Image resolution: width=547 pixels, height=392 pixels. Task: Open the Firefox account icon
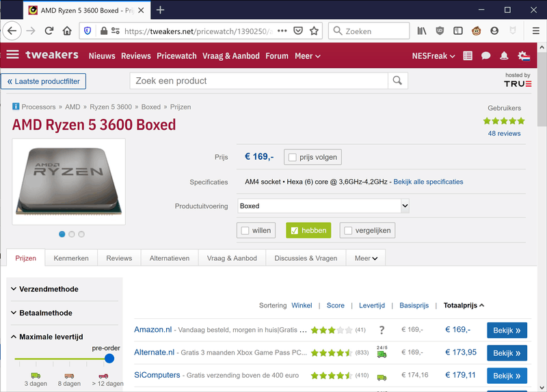pyautogui.click(x=494, y=31)
